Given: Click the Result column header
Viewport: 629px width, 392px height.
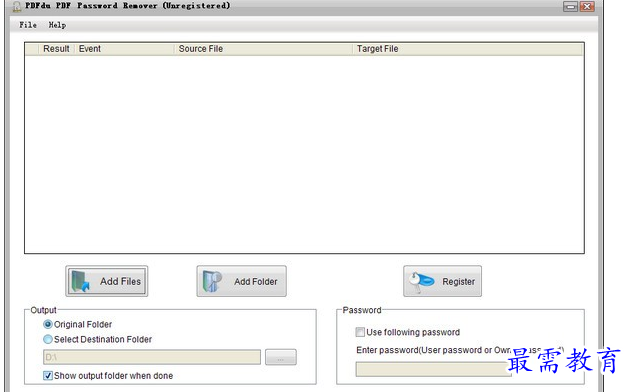Looking at the screenshot, I should (x=56, y=49).
